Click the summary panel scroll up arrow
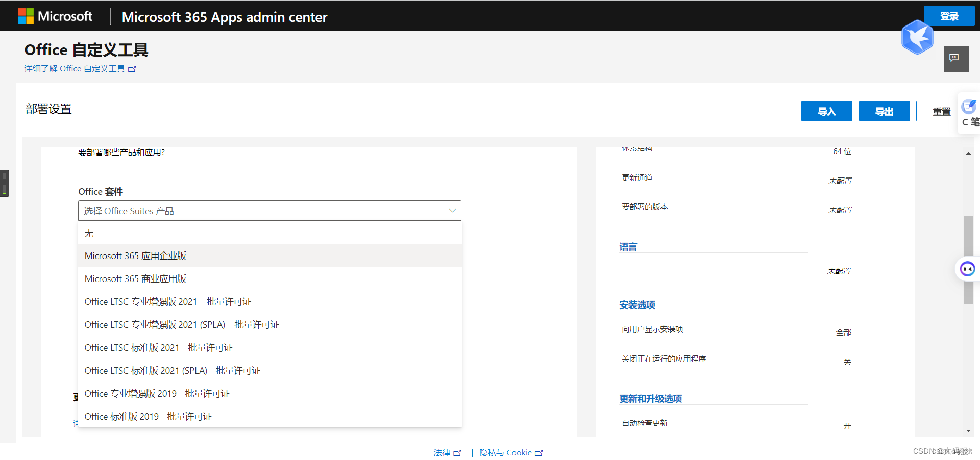Image resolution: width=980 pixels, height=460 pixels. (968, 153)
